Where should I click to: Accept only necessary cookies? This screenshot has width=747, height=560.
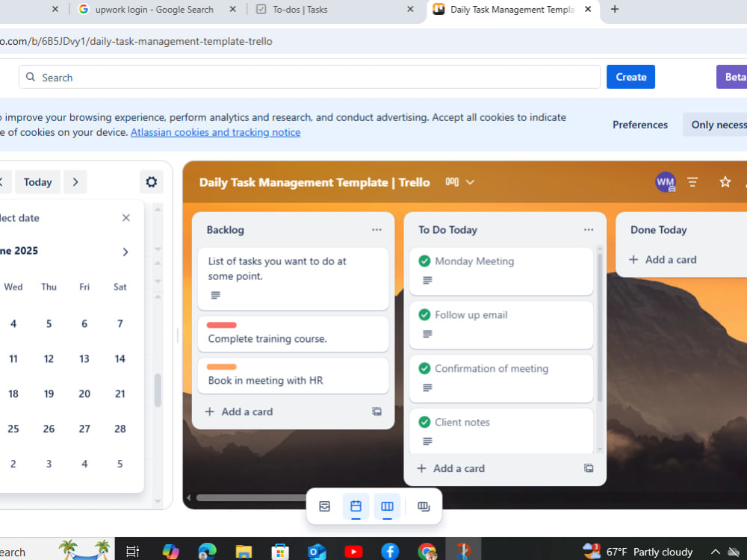[716, 125]
